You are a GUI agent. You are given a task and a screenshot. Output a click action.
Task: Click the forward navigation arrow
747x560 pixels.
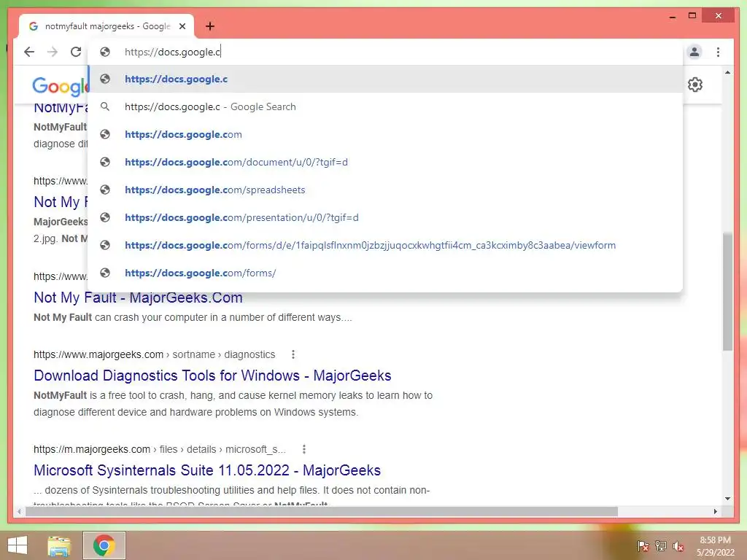click(x=53, y=52)
